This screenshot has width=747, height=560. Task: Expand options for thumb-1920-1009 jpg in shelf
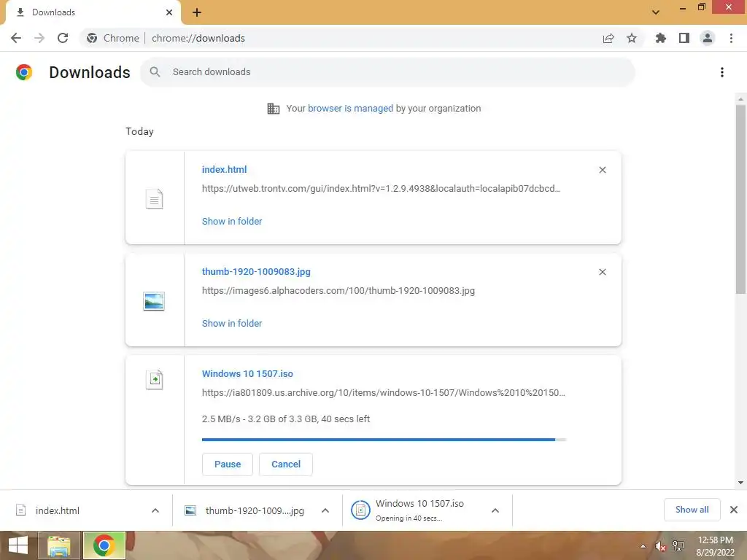[325, 510]
